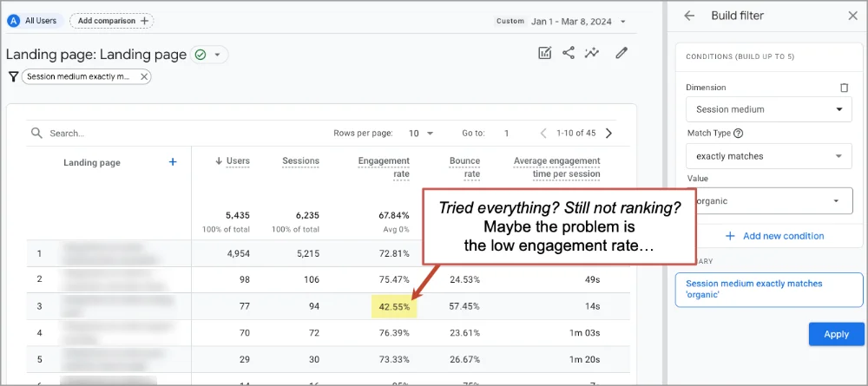Click the 67.84% average engagement rate total
Viewport: 868px width, 386px height.
click(x=394, y=216)
